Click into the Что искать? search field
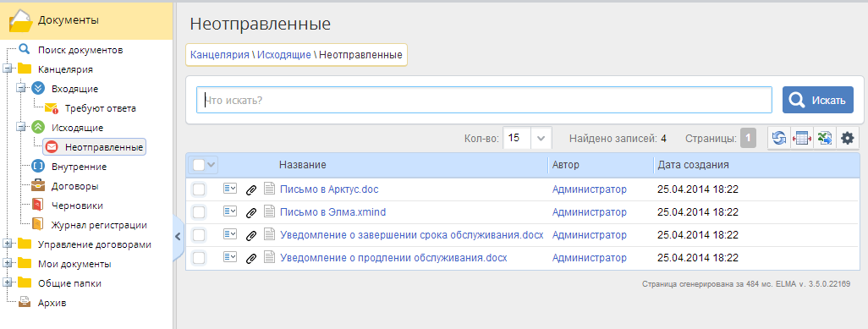The width and height of the screenshot is (868, 329). [x=485, y=101]
